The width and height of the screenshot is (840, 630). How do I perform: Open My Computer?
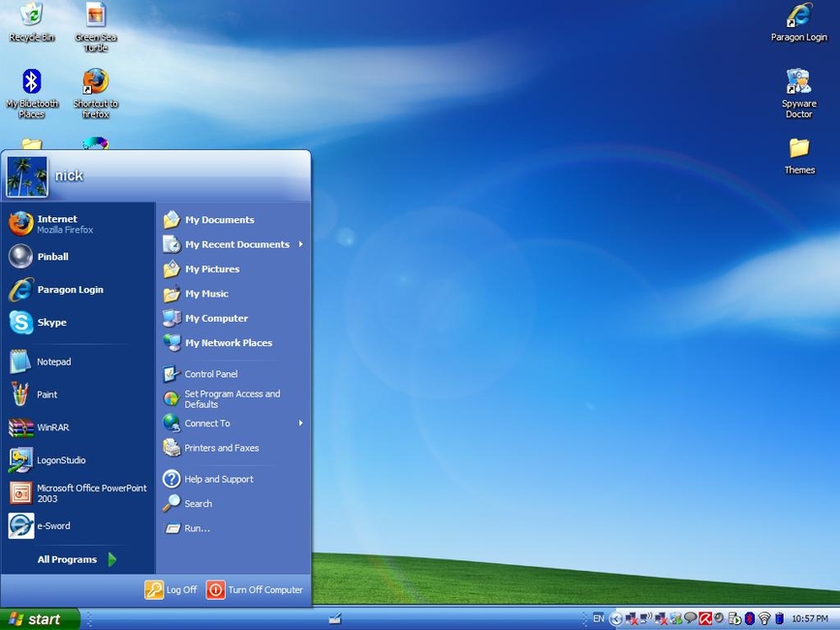[x=233, y=318]
